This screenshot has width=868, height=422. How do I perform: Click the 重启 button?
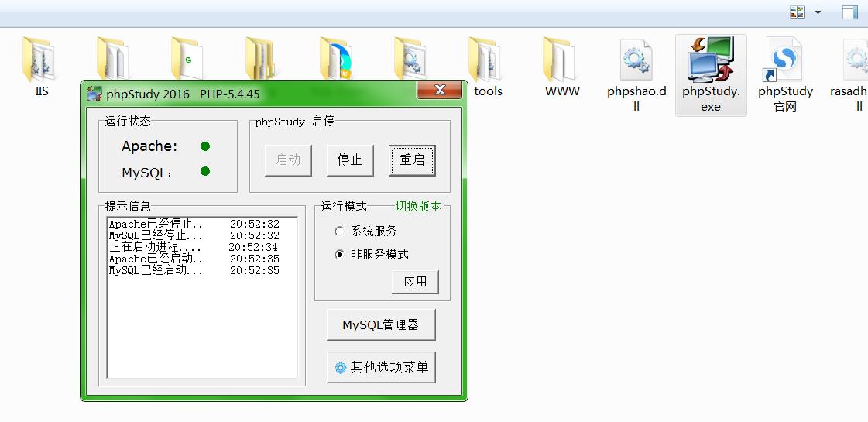(x=412, y=160)
